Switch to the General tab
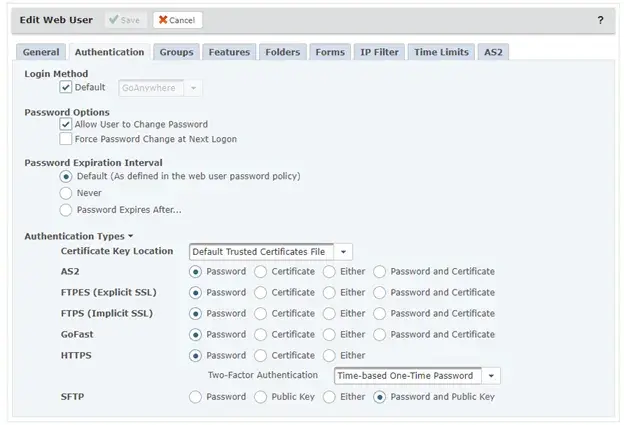This screenshot has width=624, height=425. tap(41, 52)
